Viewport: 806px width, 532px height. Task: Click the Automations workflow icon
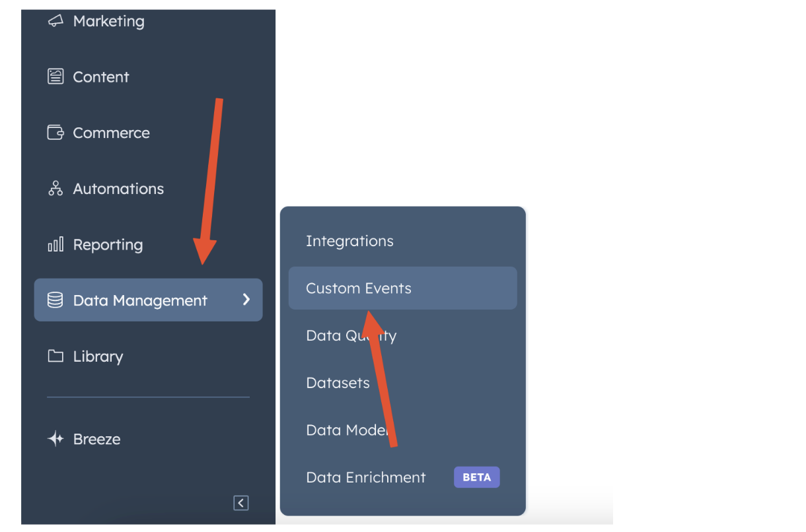pos(55,189)
